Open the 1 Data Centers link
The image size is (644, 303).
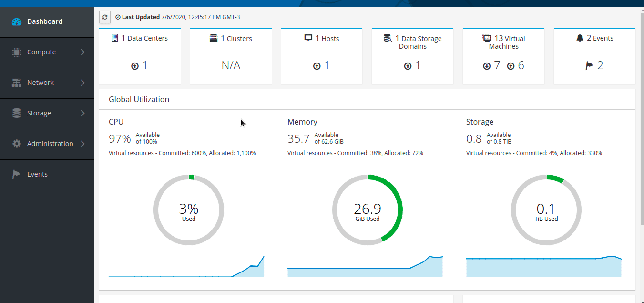tap(144, 38)
